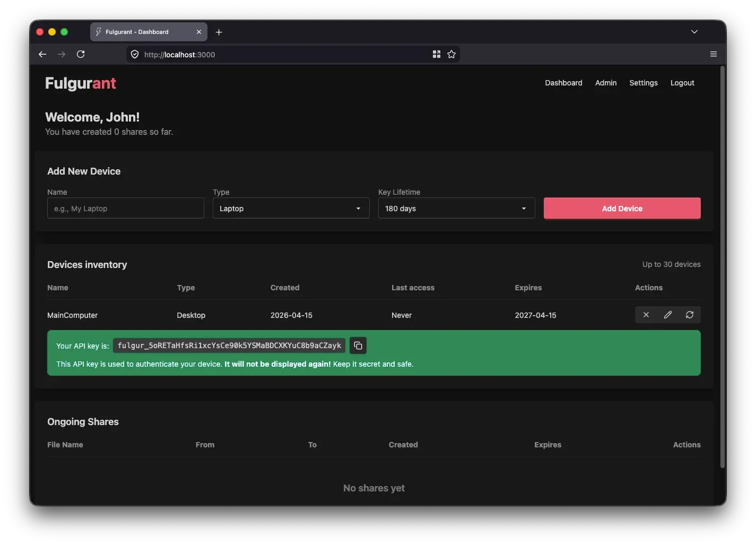Image resolution: width=756 pixels, height=545 pixels.
Task: Copy the API key to clipboard
Action: coord(358,345)
